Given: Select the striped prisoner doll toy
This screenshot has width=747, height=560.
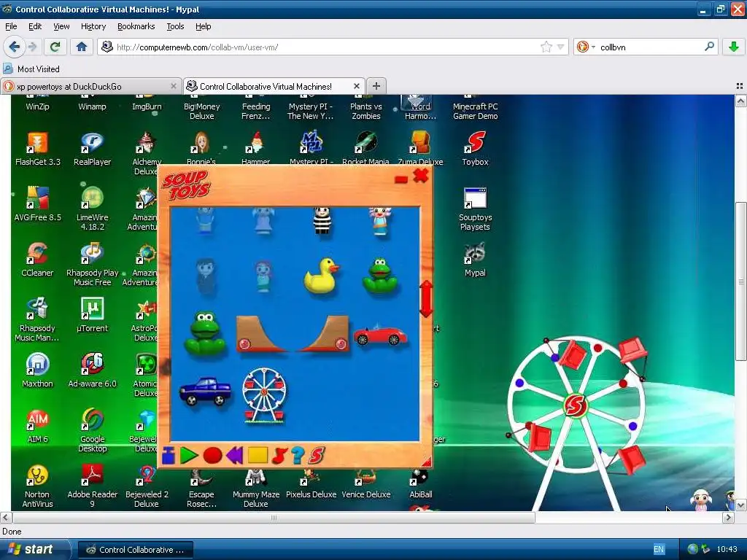Looking at the screenshot, I should tap(322, 220).
